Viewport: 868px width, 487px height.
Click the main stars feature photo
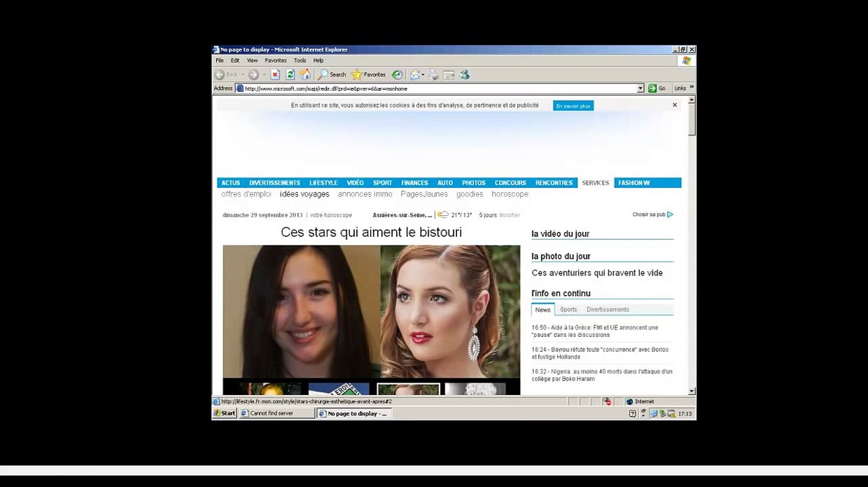point(372,311)
